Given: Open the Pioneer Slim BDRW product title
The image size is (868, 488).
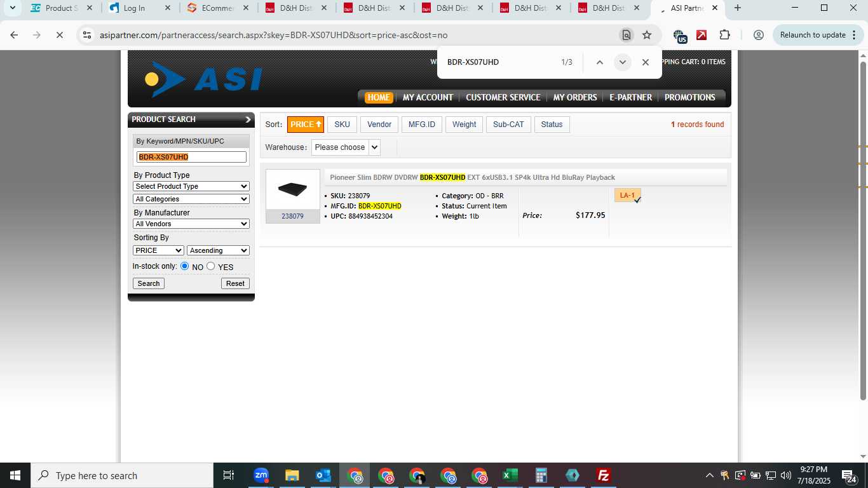Looking at the screenshot, I should pos(472,177).
